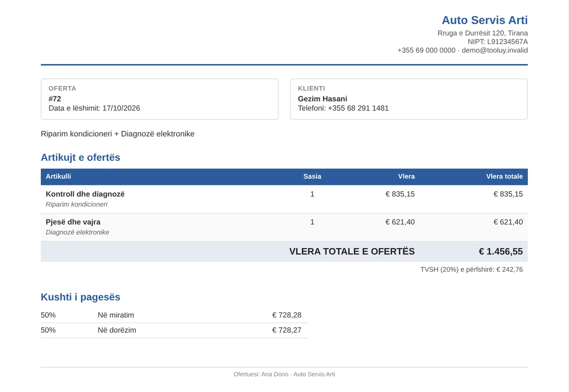The width and height of the screenshot is (569, 392).
Task: Click the Artikulli column header
Action: [58, 176]
